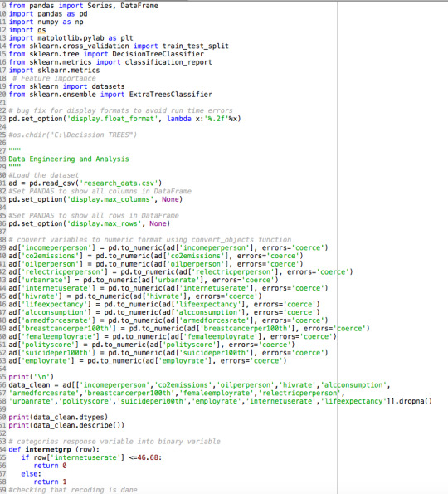
Task: Click the '#checking that recoding is dane' comment
Action: click(x=73, y=490)
